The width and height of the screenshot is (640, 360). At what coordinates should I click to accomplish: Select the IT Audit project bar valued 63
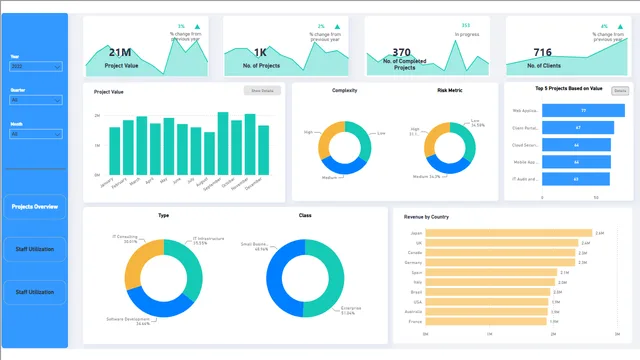tap(576, 179)
